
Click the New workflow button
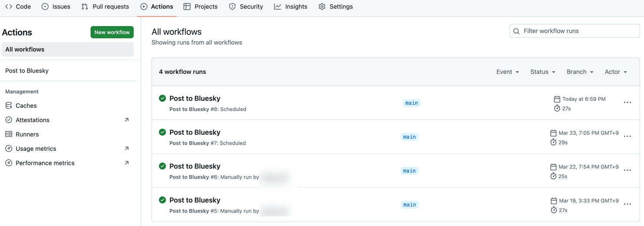click(112, 32)
